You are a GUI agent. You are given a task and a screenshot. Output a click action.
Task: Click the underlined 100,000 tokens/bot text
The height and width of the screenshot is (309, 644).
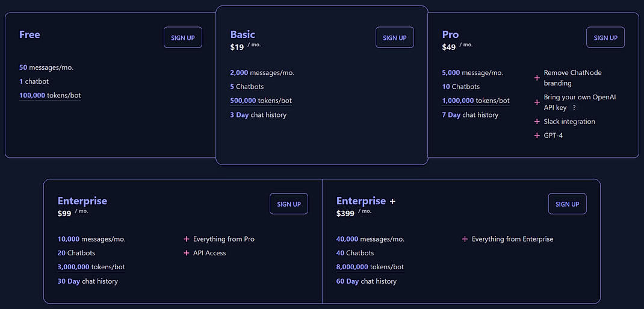click(x=50, y=96)
